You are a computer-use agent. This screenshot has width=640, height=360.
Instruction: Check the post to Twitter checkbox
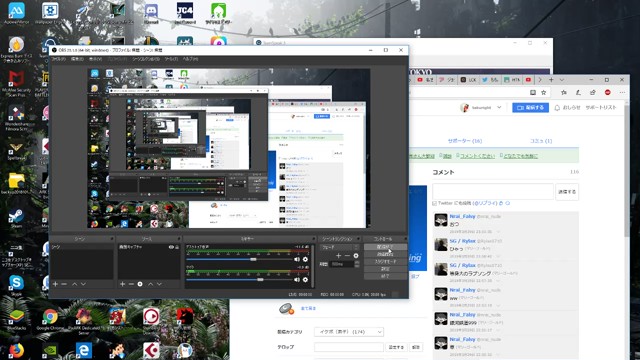pyautogui.click(x=434, y=203)
